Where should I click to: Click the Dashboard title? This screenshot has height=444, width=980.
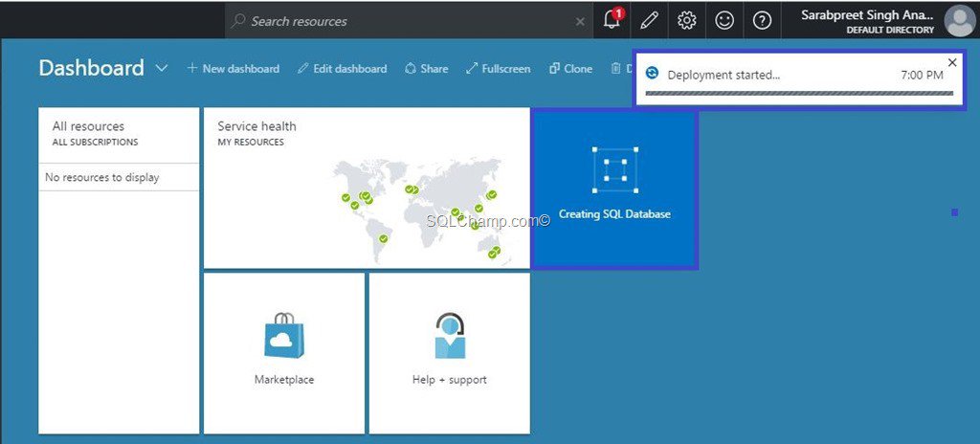coord(91,68)
